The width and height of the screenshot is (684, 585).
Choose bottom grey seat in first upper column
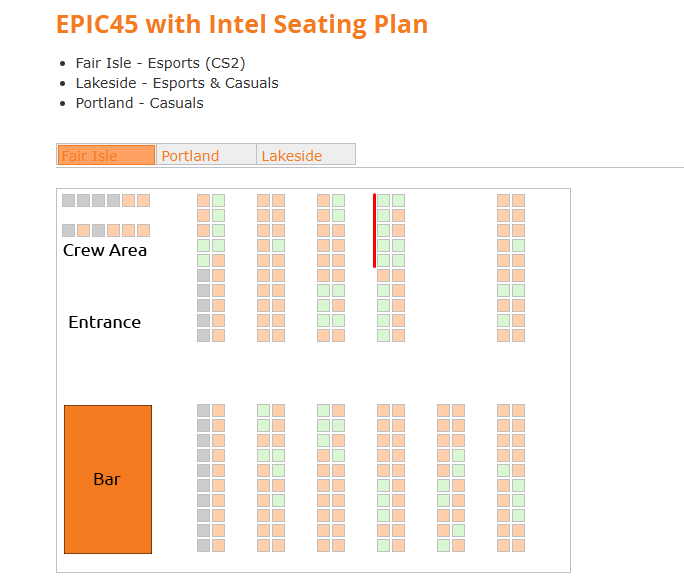tap(203, 335)
